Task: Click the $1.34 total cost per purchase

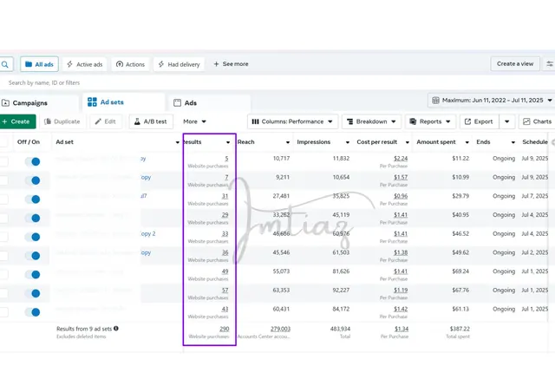Action: click(402, 329)
